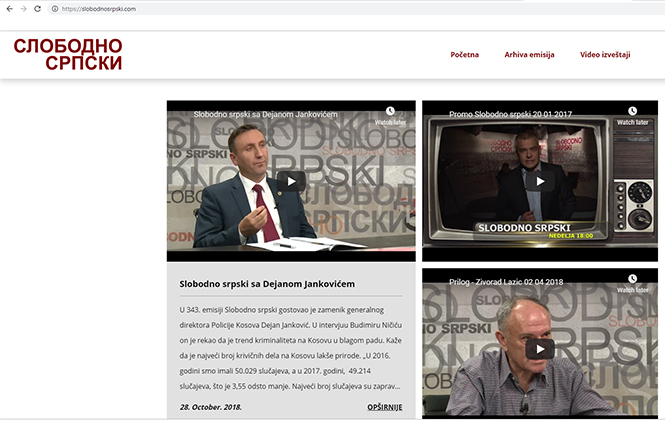Play the Promo Slobodno srpski 20 01 2017 video
Image resolution: width=665 pixels, height=422 pixels.
tap(540, 182)
